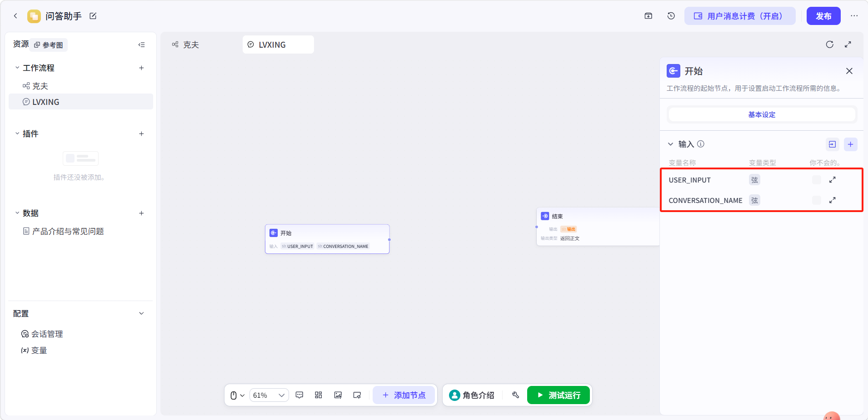Select the 结束 node on canvas
868x420 pixels.
(598, 227)
